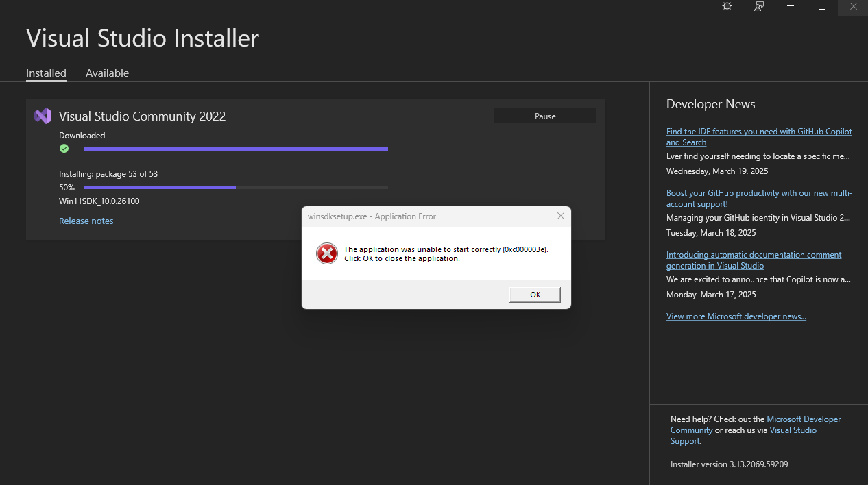Click OK to close the application error

tap(534, 294)
